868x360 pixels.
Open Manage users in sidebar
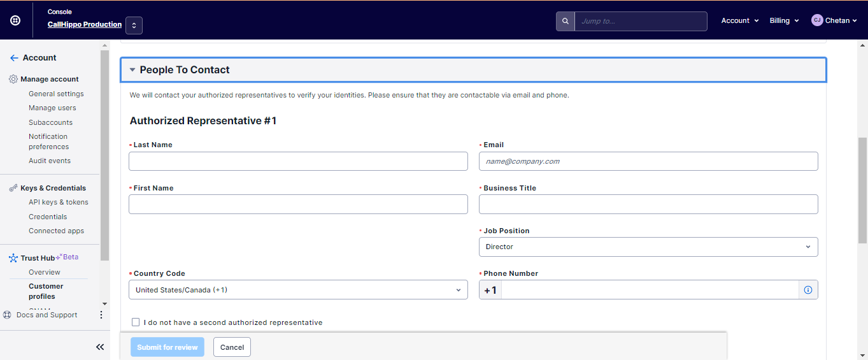click(52, 108)
